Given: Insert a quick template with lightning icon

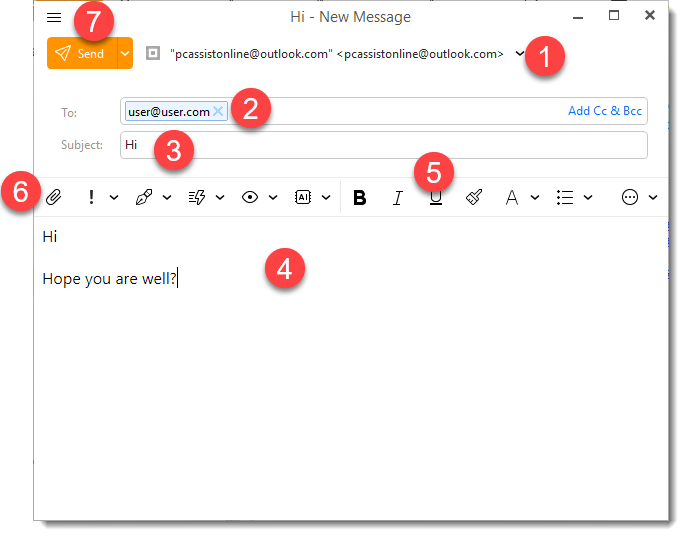Looking at the screenshot, I should pos(197,197).
